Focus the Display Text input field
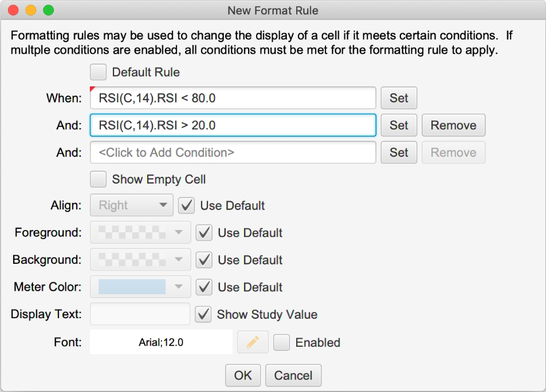The width and height of the screenshot is (546, 392). (140, 314)
